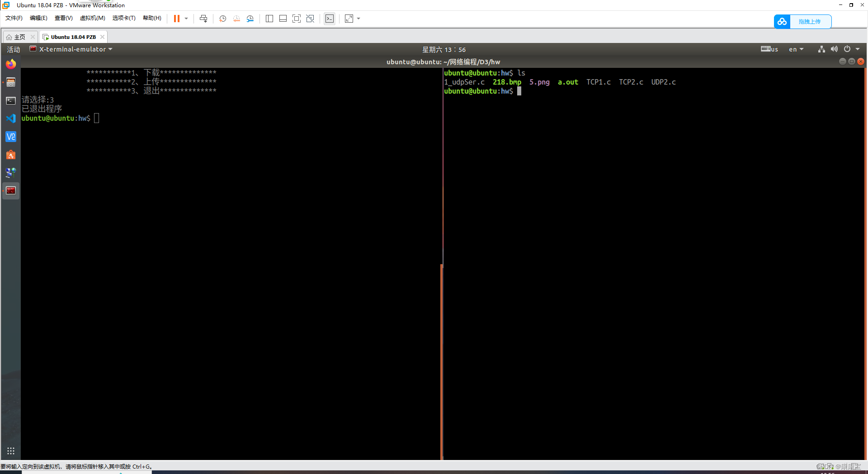Open the 帮助(H) menu
The image size is (868, 474).
(152, 18)
